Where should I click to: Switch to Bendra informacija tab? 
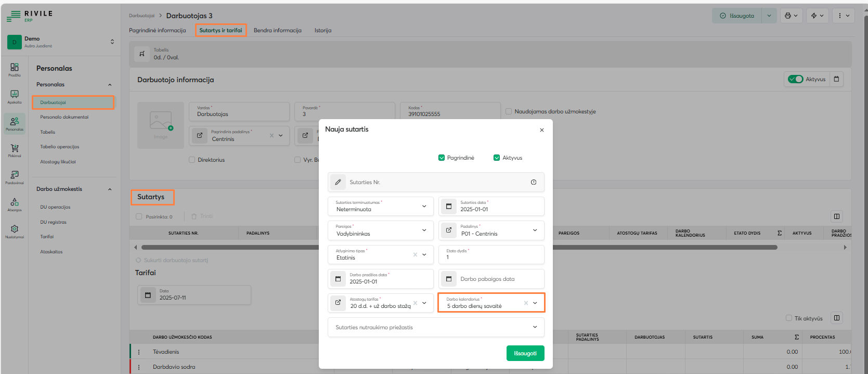coord(277,30)
